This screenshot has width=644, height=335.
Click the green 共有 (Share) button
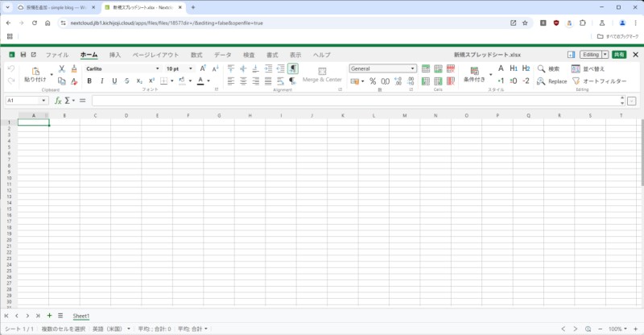pos(618,55)
